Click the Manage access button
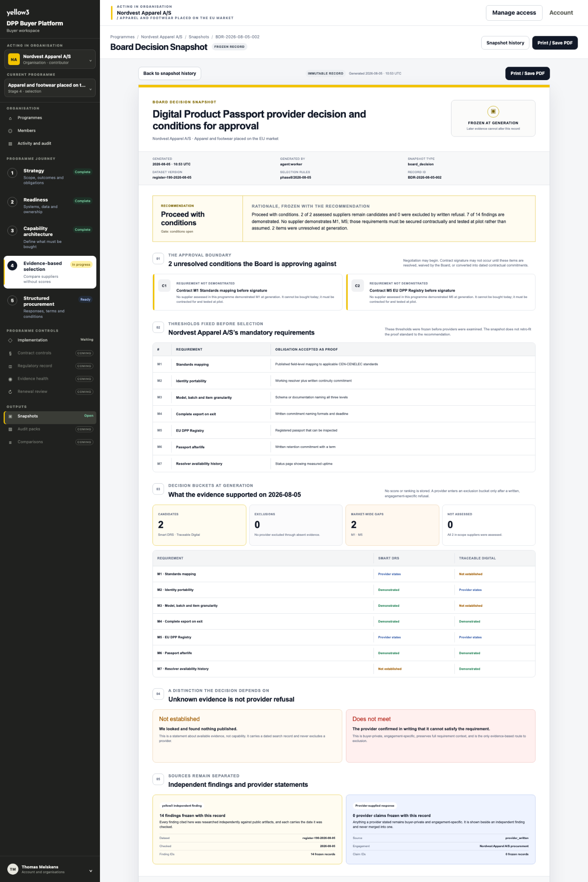The image size is (588, 882). click(x=514, y=13)
